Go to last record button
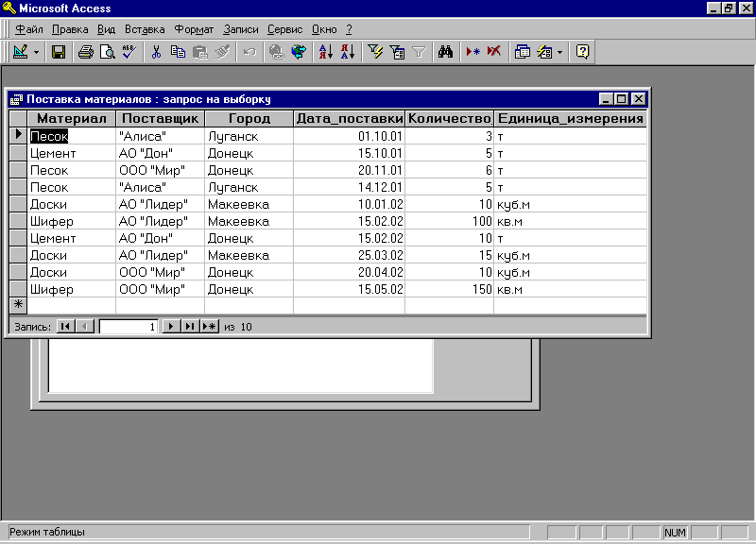756x544 pixels. [190, 326]
